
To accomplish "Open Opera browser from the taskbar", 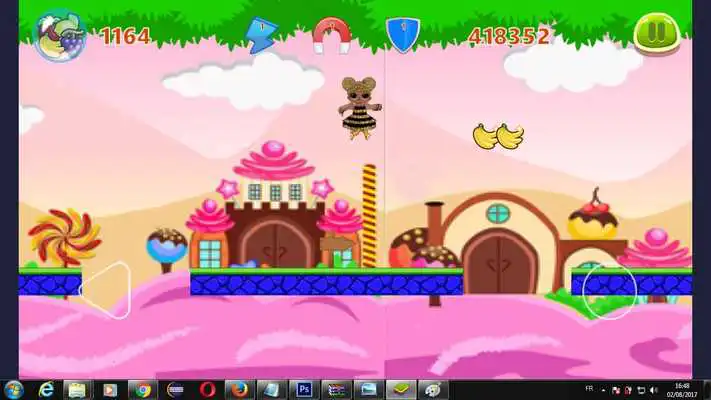I will pyautogui.click(x=206, y=389).
